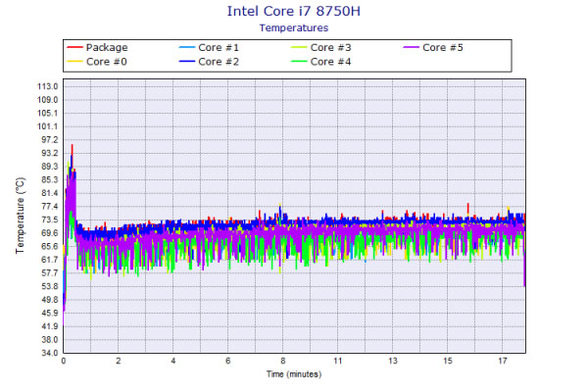
Task: Click the 15 minute x-axis tick label
Action: (x=448, y=361)
